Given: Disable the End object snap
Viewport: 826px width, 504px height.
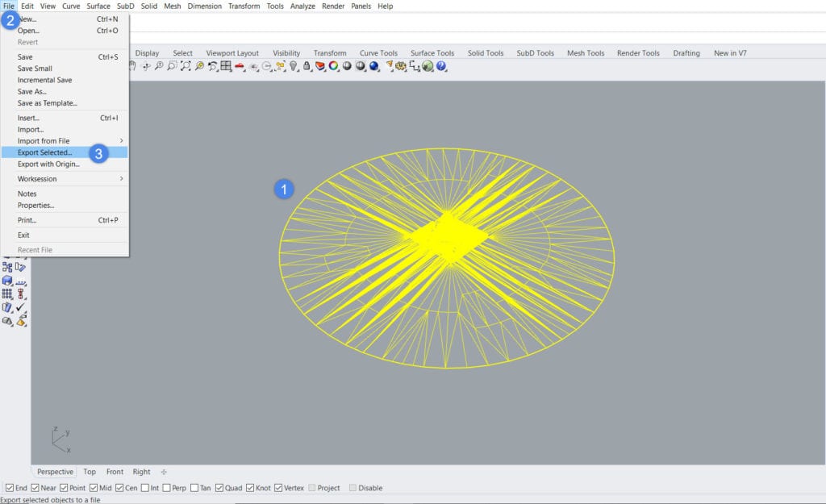Looking at the screenshot, I should (8, 487).
